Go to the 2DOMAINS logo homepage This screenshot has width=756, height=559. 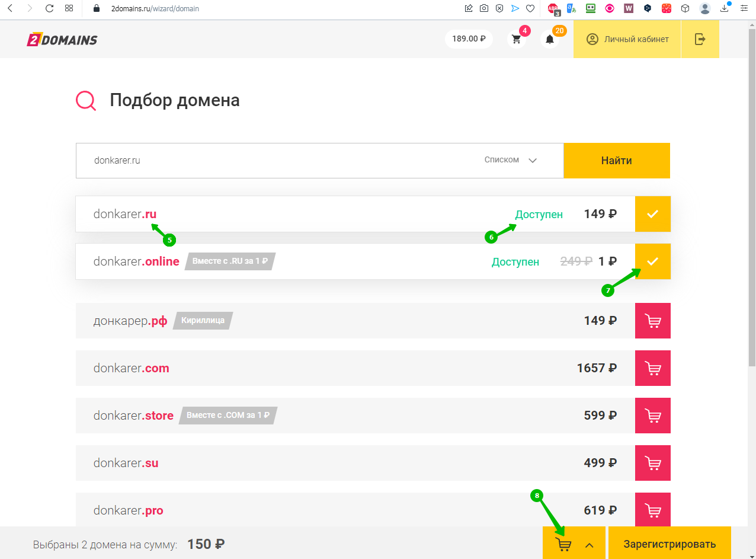62,39
